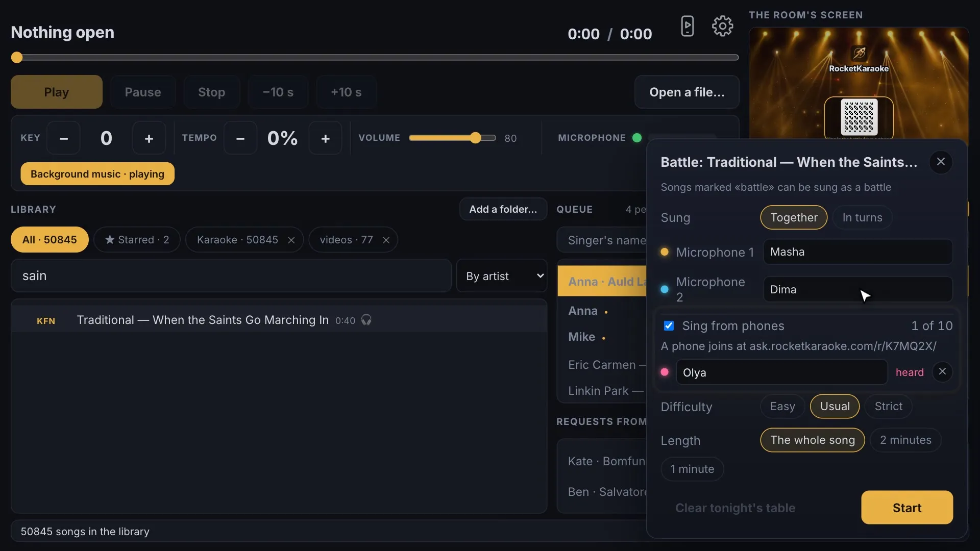Click the QR code on room's screen

point(859,118)
